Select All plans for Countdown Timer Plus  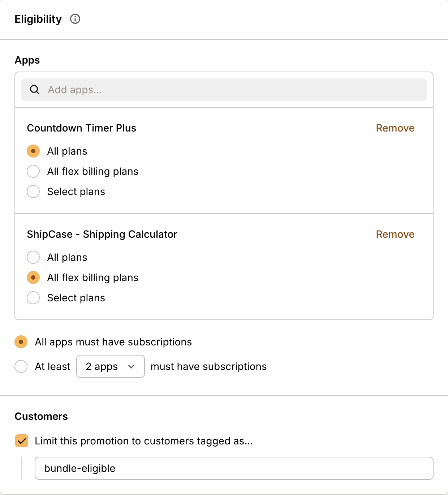point(33,151)
